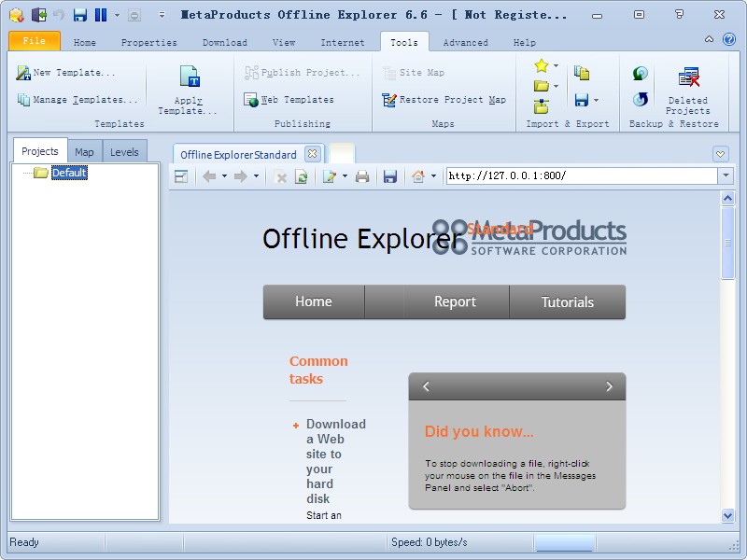
Task: Click the Home page house icon
Action: point(418,176)
